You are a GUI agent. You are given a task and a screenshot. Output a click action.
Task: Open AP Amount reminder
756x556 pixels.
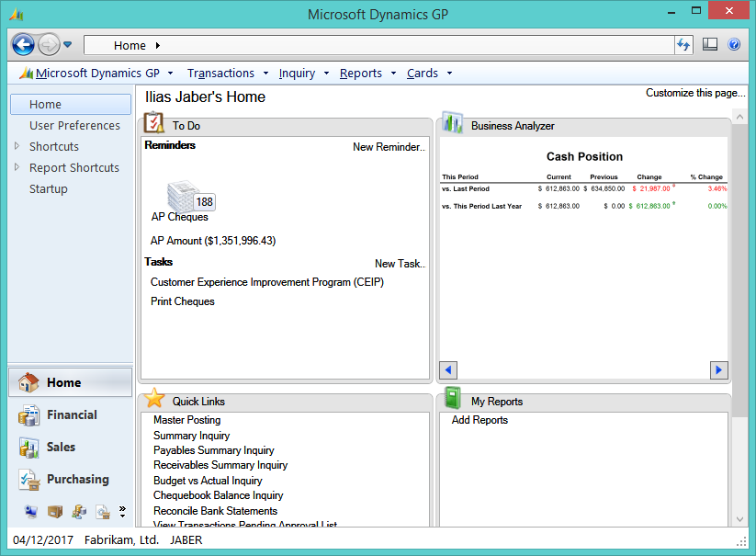click(213, 241)
